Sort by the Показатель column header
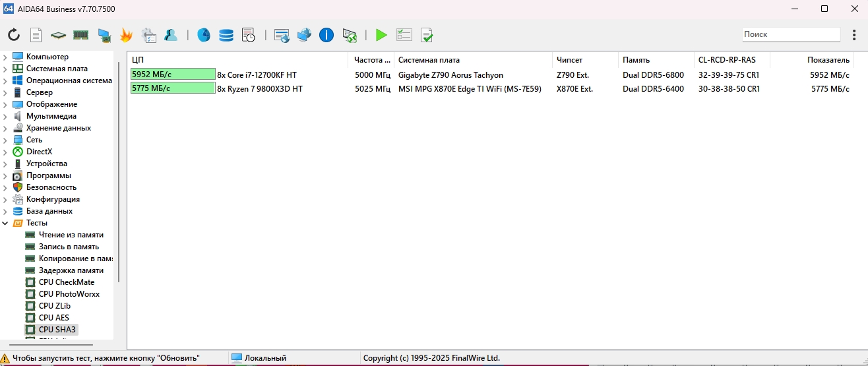Screen dimensions: 868x366 tap(811, 60)
